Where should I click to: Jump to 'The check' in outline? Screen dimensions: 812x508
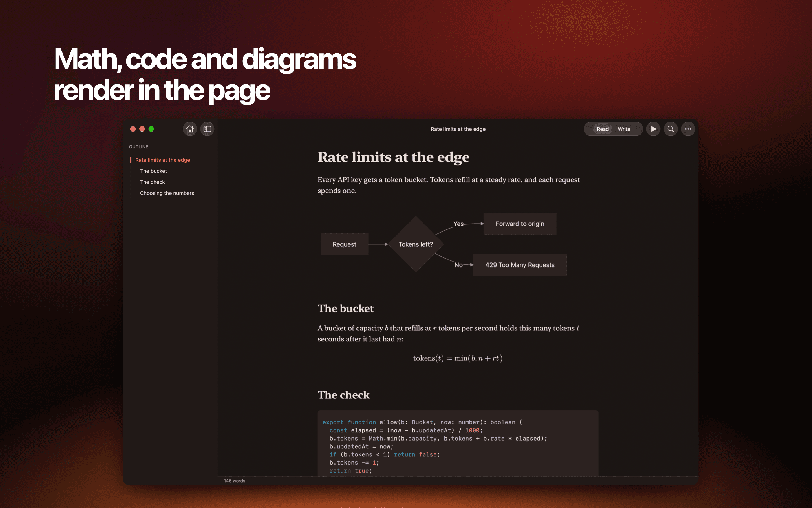coord(152,182)
